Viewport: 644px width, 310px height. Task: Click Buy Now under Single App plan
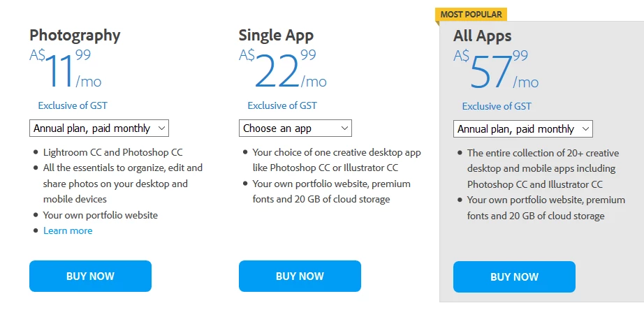tap(300, 276)
